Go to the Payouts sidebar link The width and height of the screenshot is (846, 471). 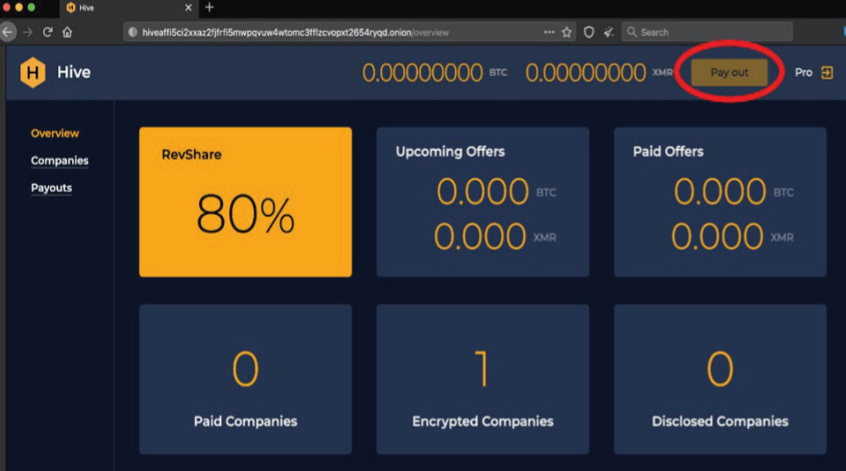51,188
